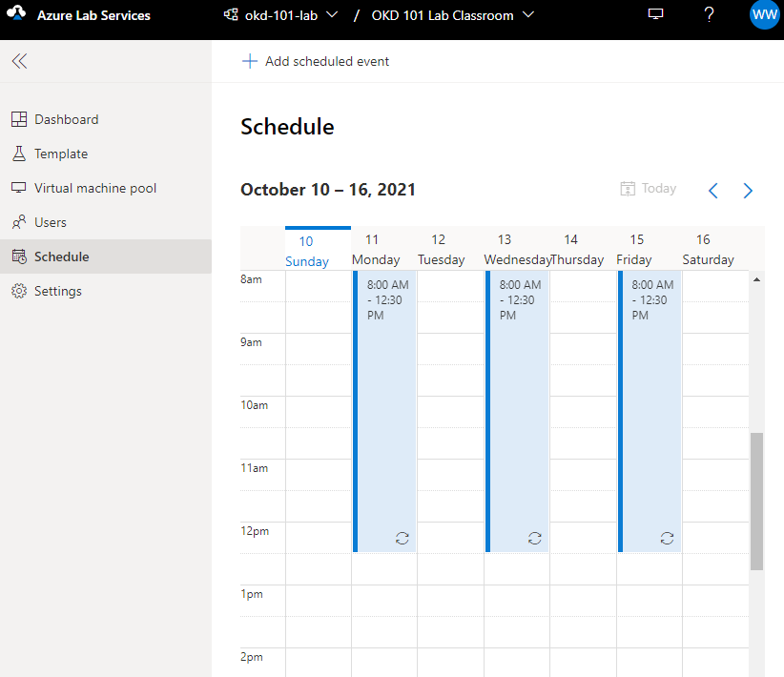Viewport: 784px width, 677px height.
Task: Expand the okd-101-lab dropdown chevron
Action: (x=332, y=15)
